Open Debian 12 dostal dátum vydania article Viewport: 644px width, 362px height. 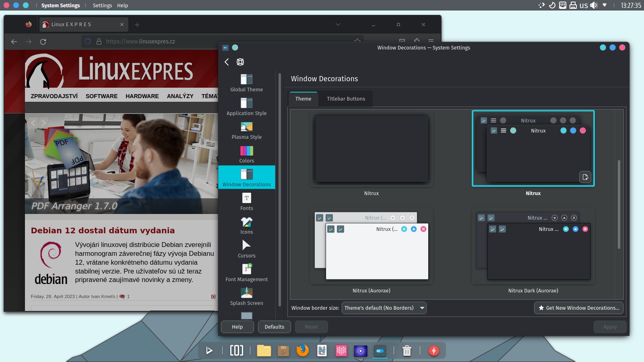click(103, 230)
